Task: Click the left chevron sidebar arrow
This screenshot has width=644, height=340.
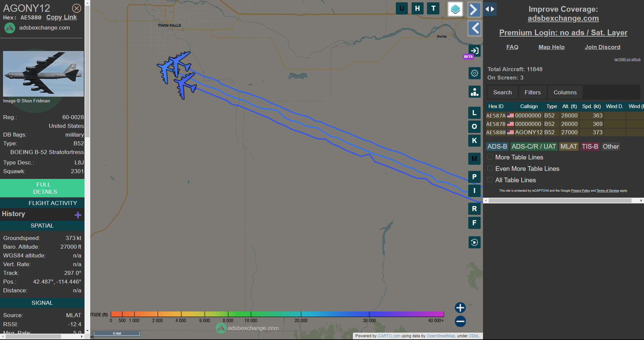Action: click(x=474, y=28)
